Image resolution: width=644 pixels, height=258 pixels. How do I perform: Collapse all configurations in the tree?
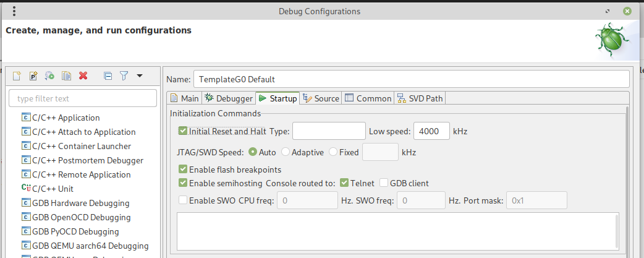point(108,75)
